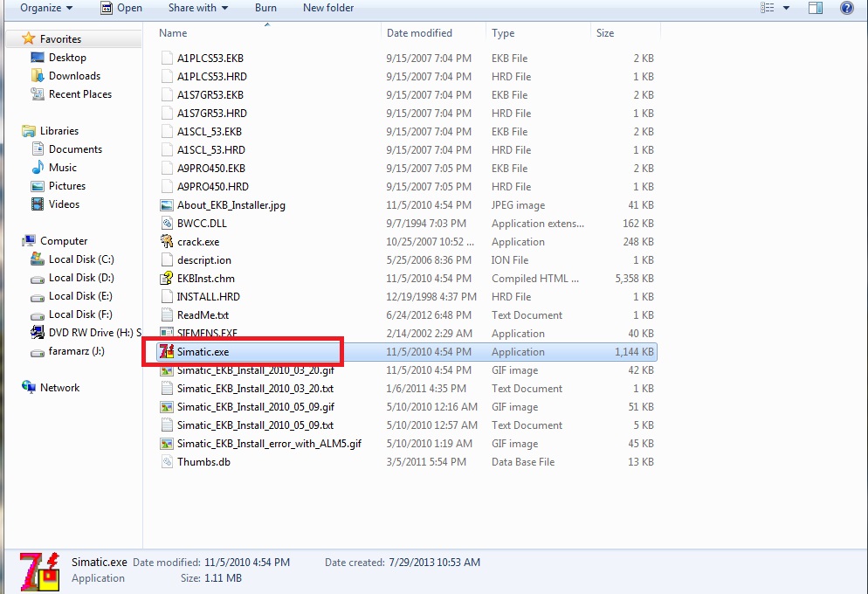Click the Open toolbar button
The width and height of the screenshot is (868, 594).
(121, 8)
